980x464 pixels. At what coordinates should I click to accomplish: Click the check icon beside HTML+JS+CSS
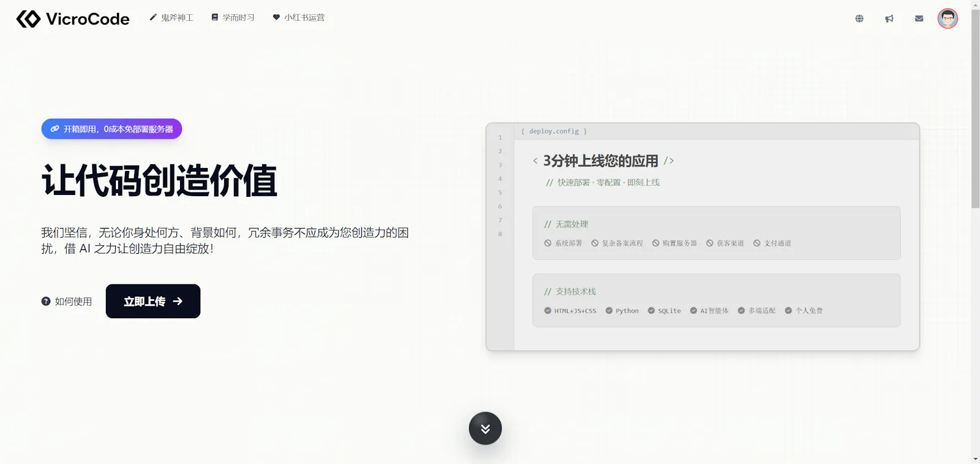tap(548, 311)
